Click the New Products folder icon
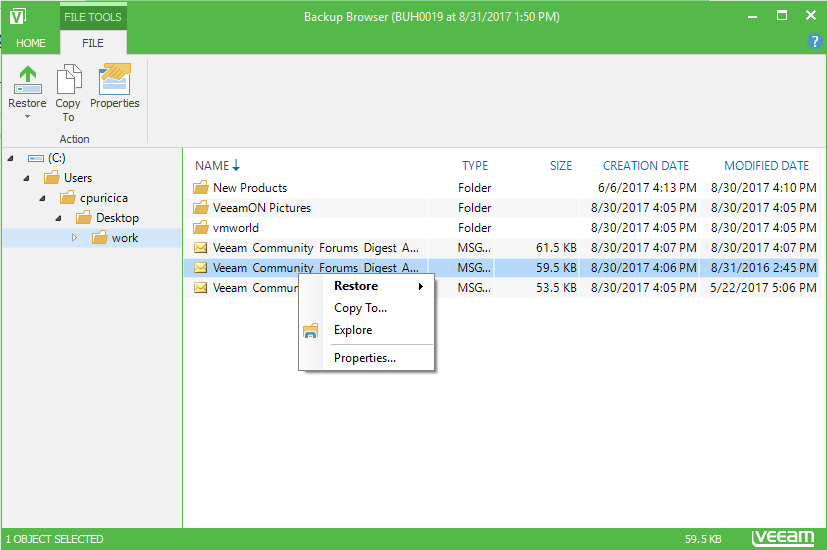Screen dimensions: 827x550 click(200, 188)
